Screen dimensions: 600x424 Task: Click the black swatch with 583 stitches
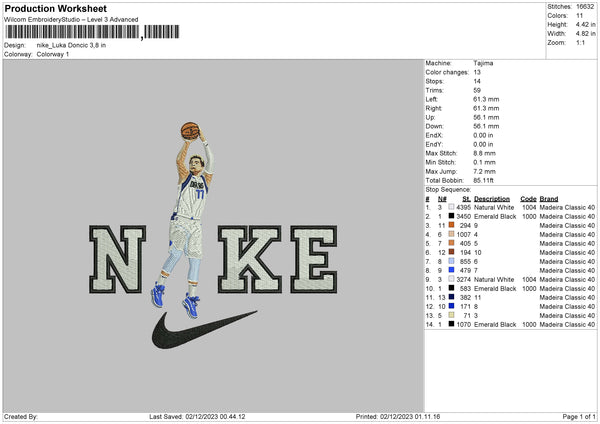[x=452, y=288]
